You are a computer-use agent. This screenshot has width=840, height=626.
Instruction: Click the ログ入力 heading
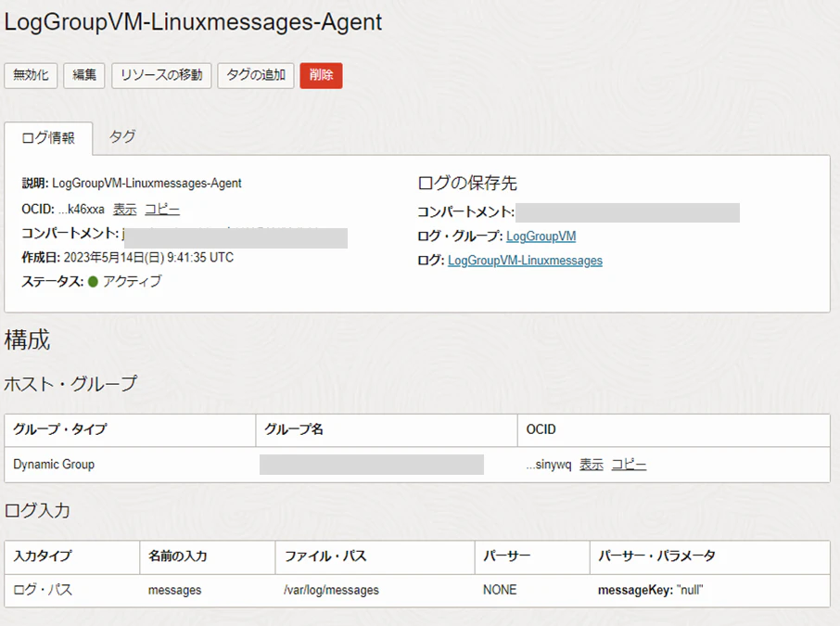[37, 510]
